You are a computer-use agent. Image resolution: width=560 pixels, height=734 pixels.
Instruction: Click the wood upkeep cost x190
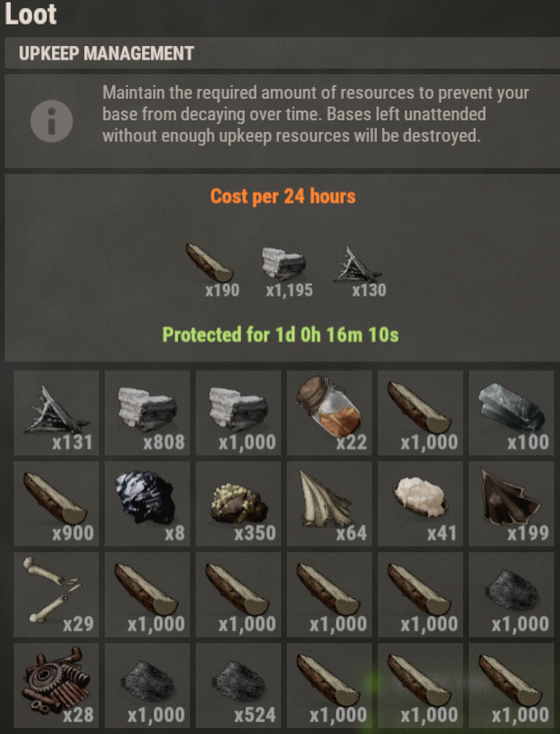[215, 270]
